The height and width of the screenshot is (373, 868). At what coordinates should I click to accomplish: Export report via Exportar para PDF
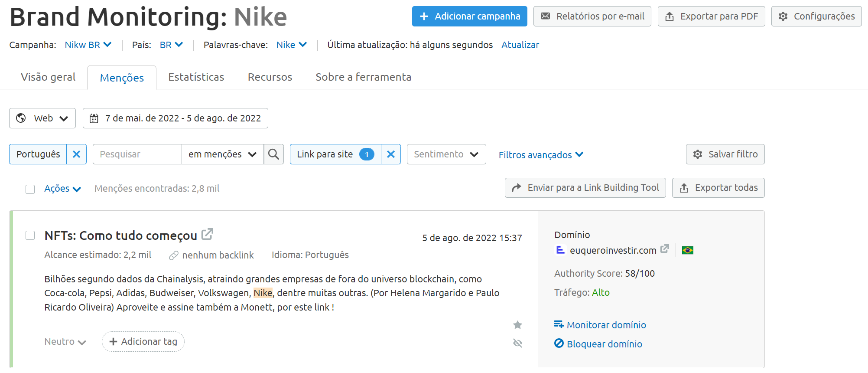point(711,16)
